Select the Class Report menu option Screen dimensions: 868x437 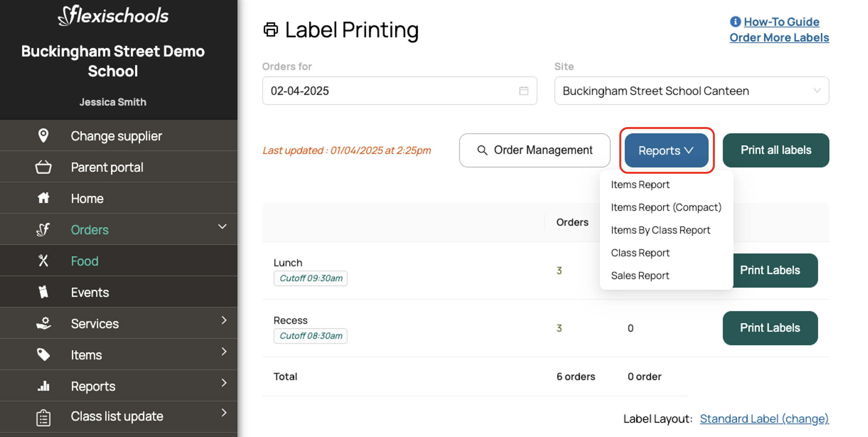640,253
